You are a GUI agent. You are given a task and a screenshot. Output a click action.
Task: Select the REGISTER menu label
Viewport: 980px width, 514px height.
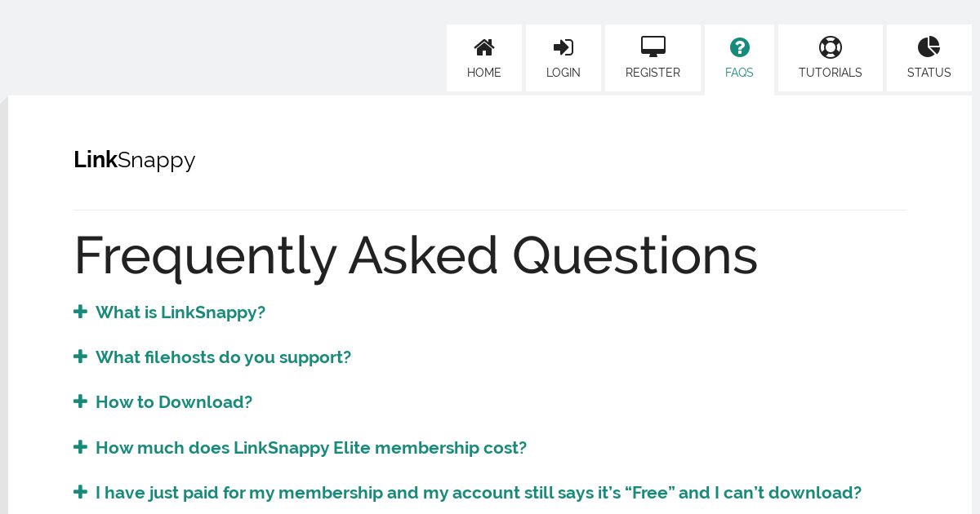point(653,73)
